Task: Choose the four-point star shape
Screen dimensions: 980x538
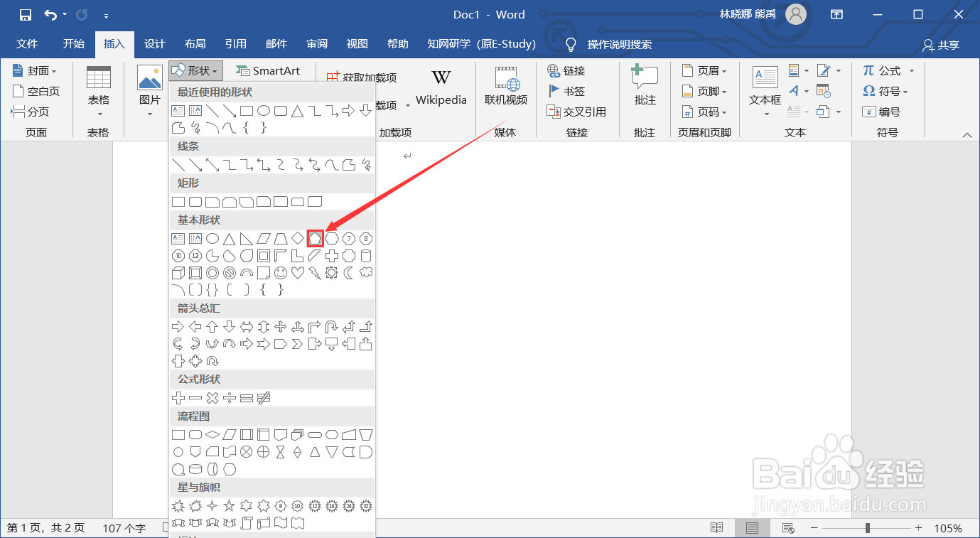Action: [x=212, y=505]
